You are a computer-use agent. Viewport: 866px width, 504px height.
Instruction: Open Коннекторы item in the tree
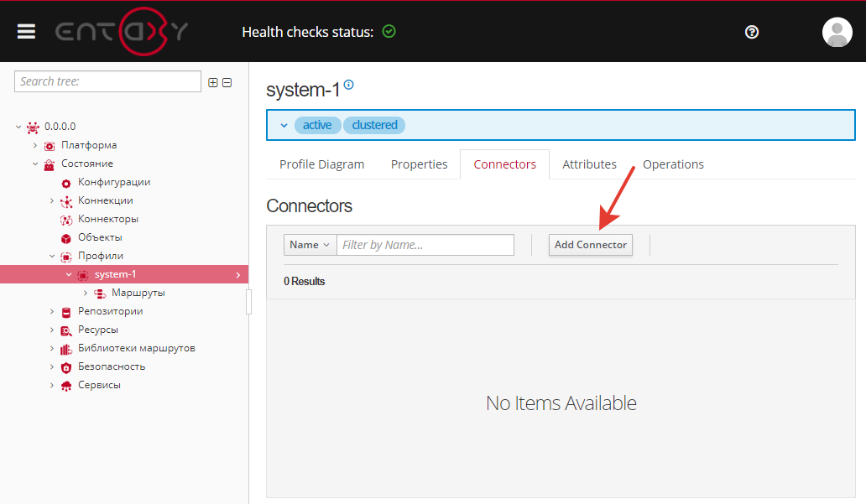(108, 219)
